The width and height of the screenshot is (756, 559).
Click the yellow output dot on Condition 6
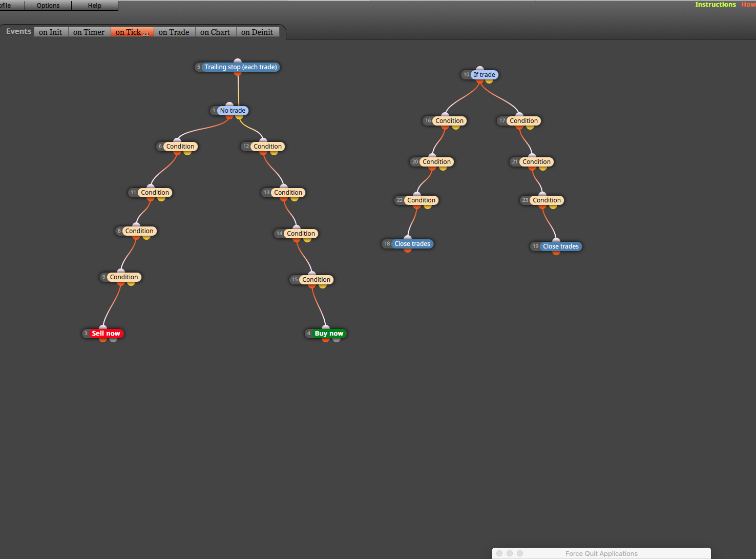(x=187, y=152)
